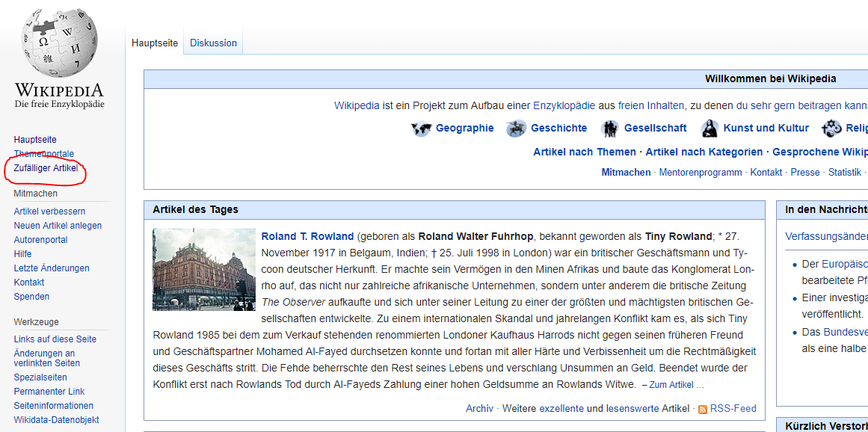The image size is (868, 432).
Task: Click the RSS-Feed text link
Action: pos(733,409)
